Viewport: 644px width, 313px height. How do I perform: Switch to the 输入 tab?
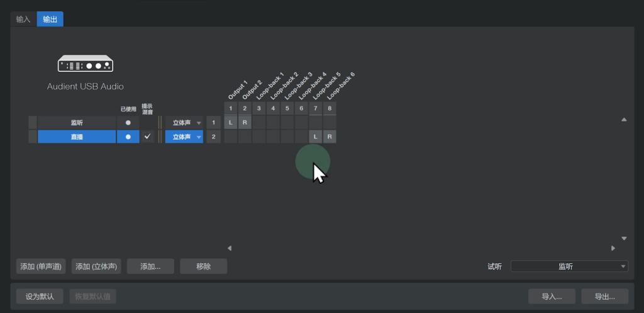pyautogui.click(x=23, y=20)
